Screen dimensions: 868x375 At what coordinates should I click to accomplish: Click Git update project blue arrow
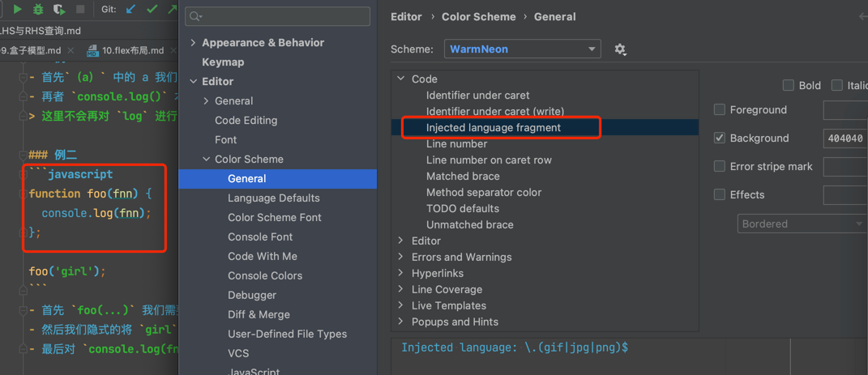[130, 9]
